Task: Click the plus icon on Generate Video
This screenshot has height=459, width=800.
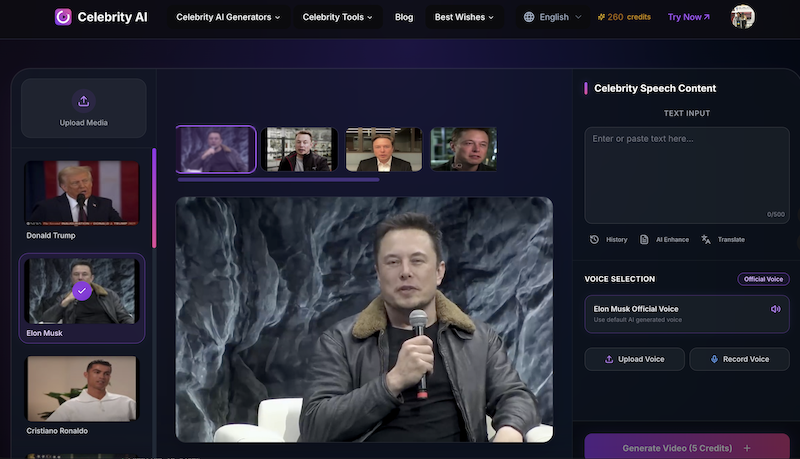Action: click(x=747, y=448)
